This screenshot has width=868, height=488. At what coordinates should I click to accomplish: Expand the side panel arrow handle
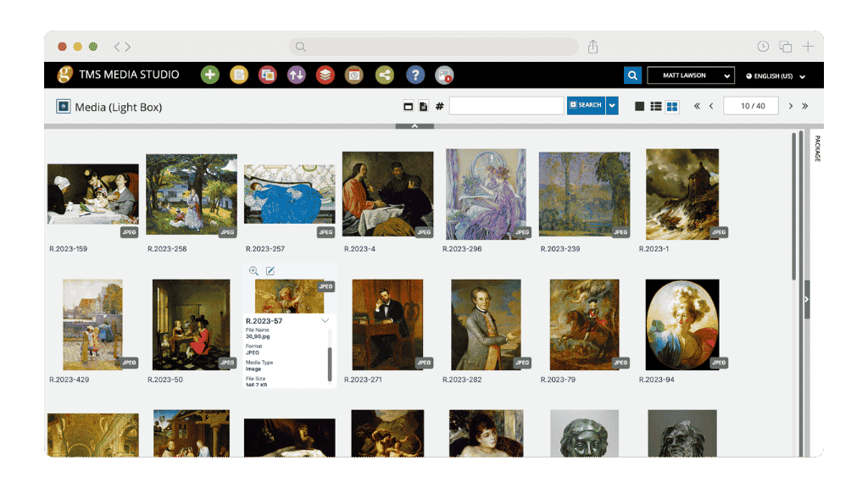coord(807,299)
